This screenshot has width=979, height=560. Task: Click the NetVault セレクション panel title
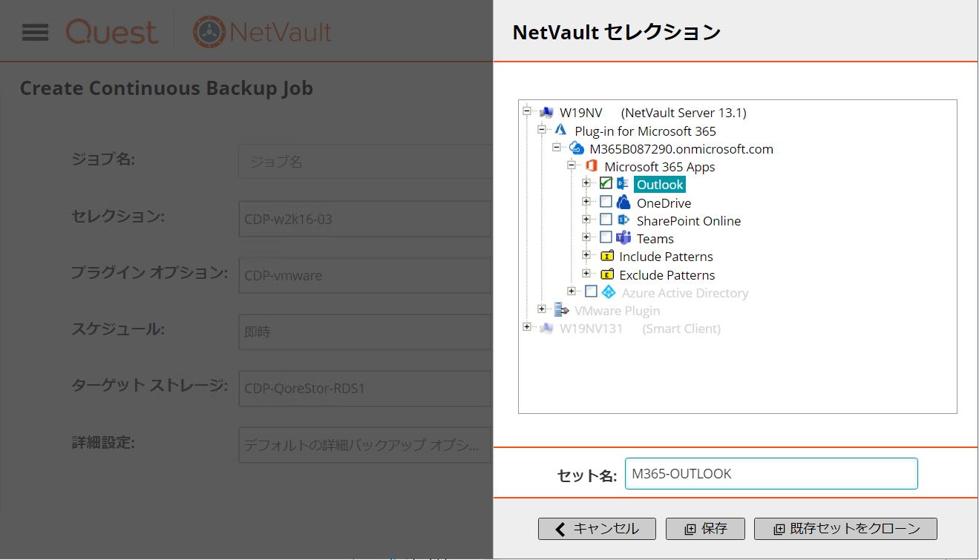click(x=617, y=32)
